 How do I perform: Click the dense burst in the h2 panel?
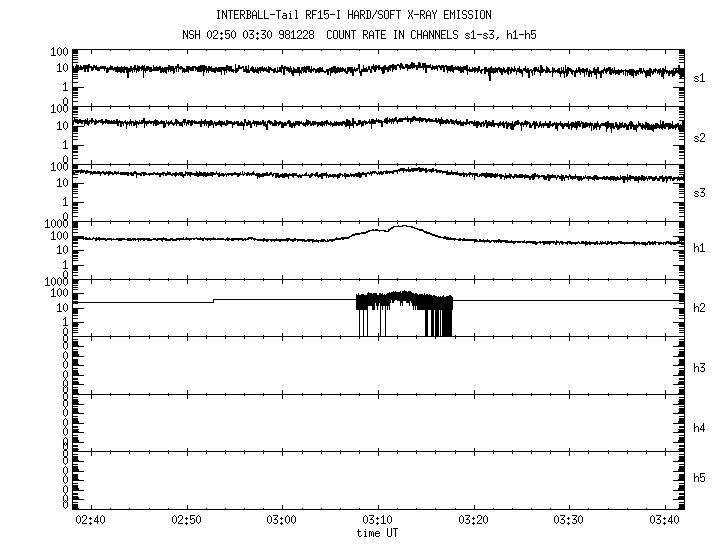(405, 300)
